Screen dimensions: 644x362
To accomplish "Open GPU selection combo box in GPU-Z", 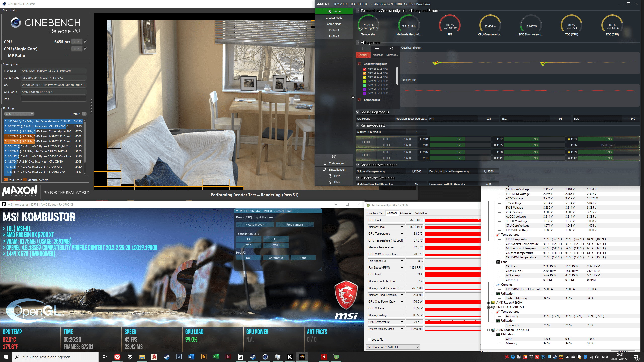I will 392,347.
